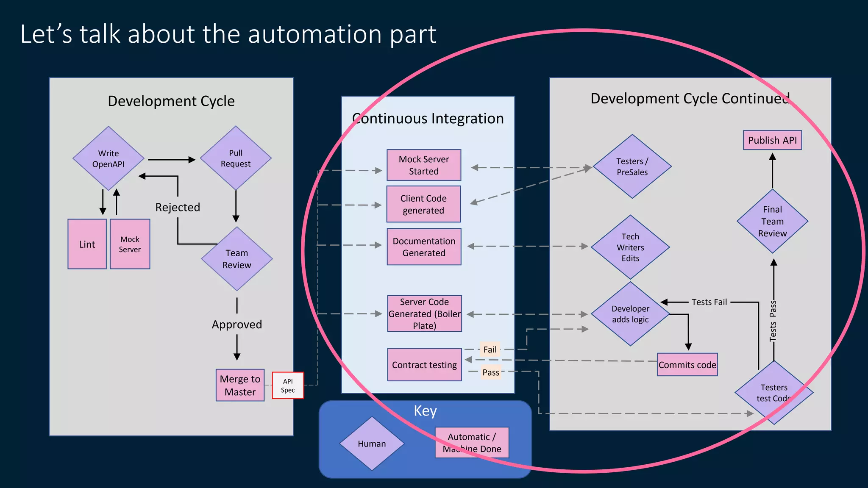This screenshot has width=868, height=488.
Task: Click the Tests Fail label
Action: click(x=709, y=302)
